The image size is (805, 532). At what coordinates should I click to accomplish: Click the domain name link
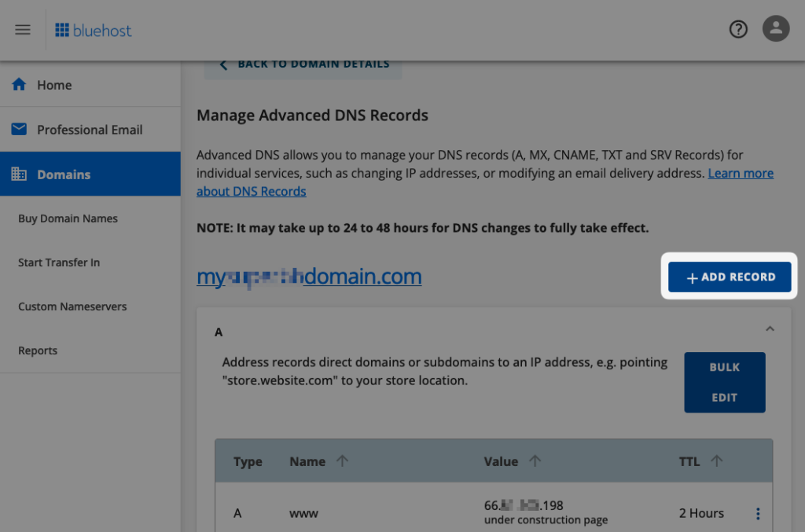click(309, 277)
